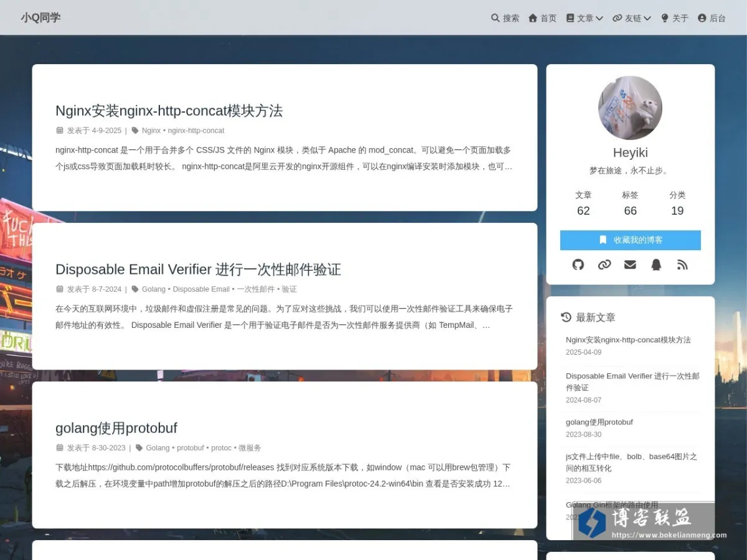The width and height of the screenshot is (747, 560).
Task: Click date 2023-06-06 in recent posts
Action: pyautogui.click(x=583, y=480)
